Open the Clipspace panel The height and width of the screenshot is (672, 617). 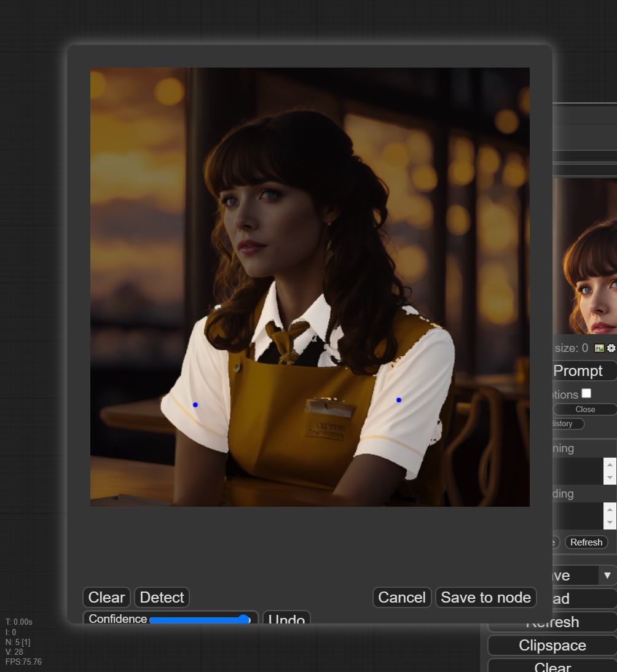(552, 646)
